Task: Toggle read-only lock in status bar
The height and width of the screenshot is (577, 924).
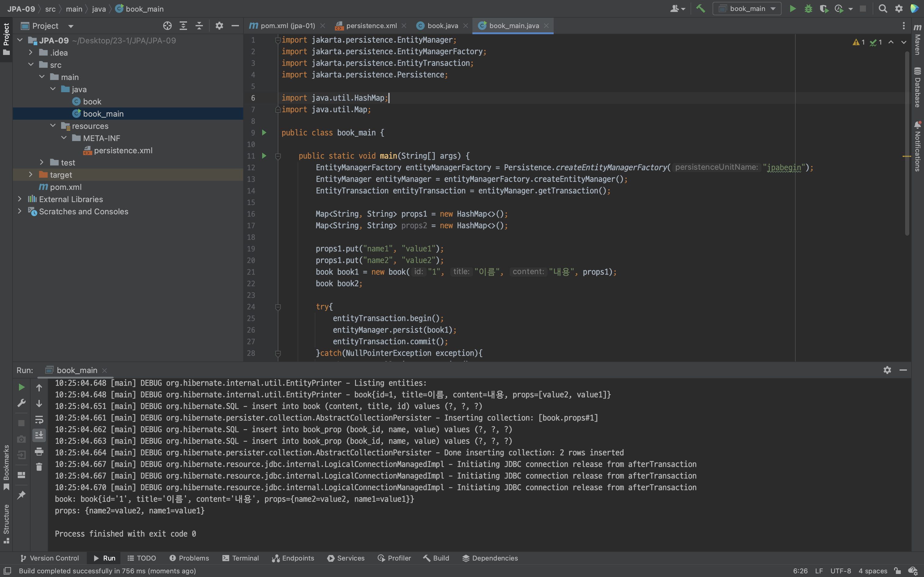Action: coord(897,571)
